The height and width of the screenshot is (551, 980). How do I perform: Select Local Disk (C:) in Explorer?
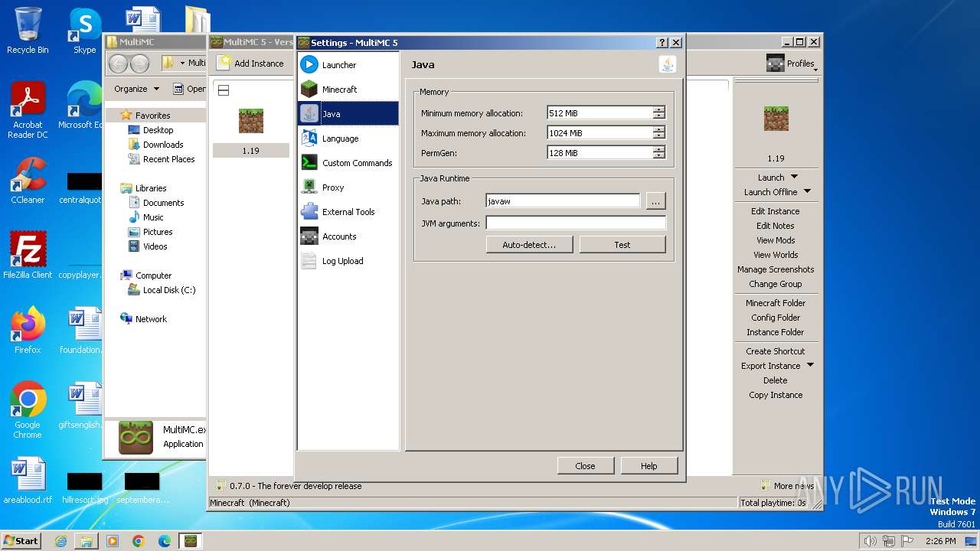point(169,290)
